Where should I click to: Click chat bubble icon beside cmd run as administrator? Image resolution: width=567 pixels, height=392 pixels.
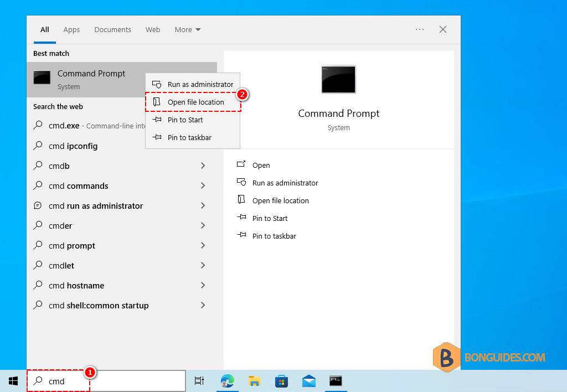(x=38, y=205)
